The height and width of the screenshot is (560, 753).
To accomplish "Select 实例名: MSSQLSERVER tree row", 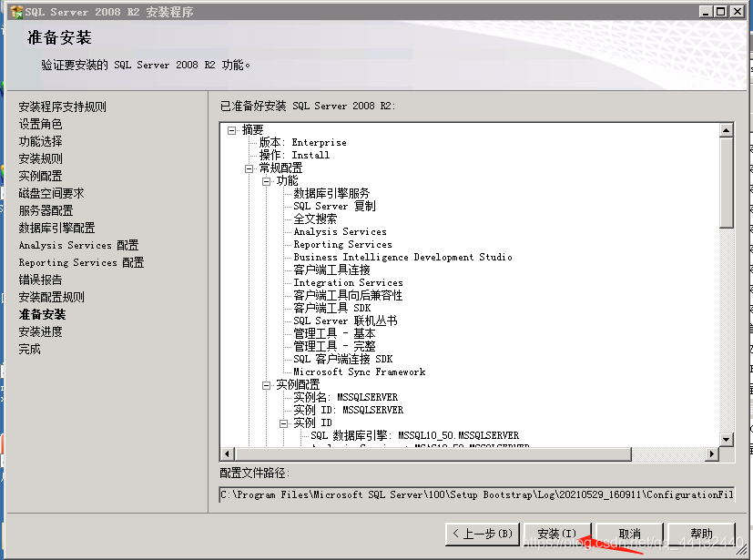I will 345,397.
